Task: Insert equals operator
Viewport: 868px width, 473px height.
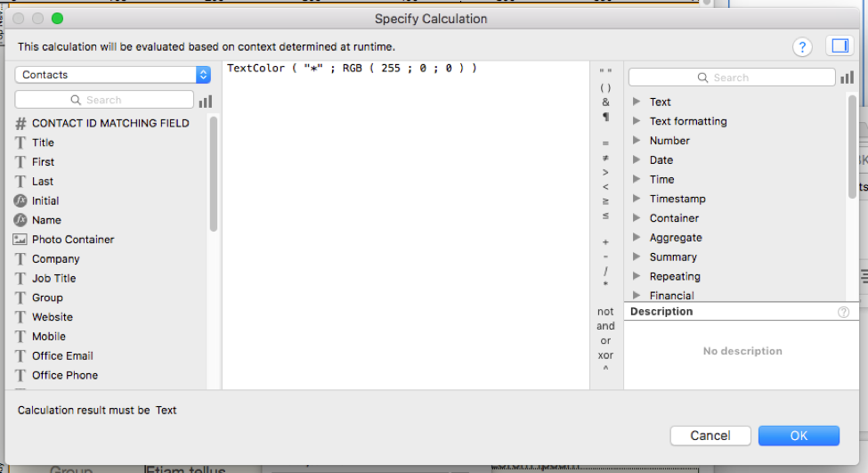Action: coord(605,143)
